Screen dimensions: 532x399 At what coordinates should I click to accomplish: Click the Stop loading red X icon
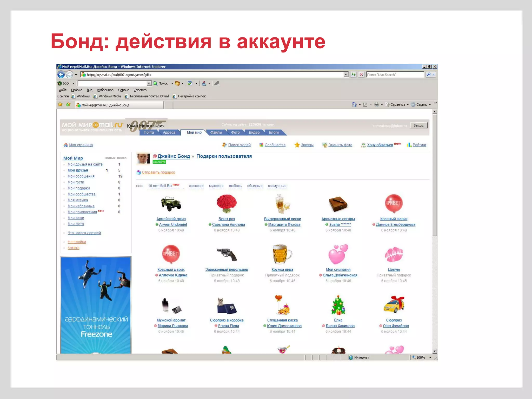click(x=361, y=75)
